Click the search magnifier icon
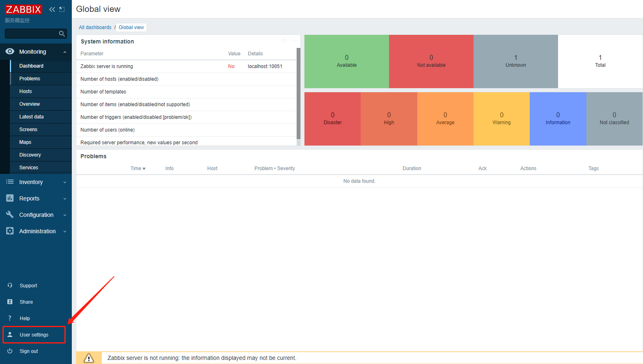 62,34
